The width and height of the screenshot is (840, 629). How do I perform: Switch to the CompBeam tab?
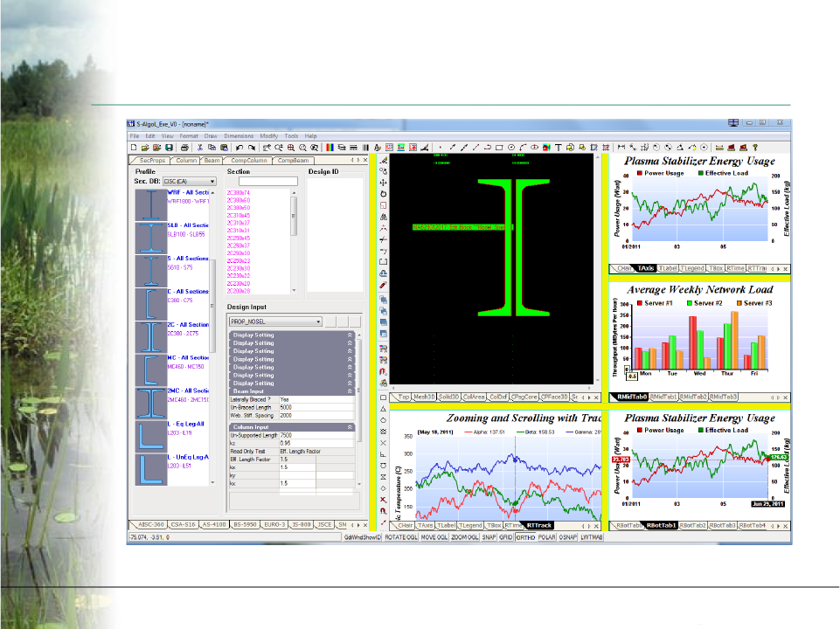tap(293, 161)
